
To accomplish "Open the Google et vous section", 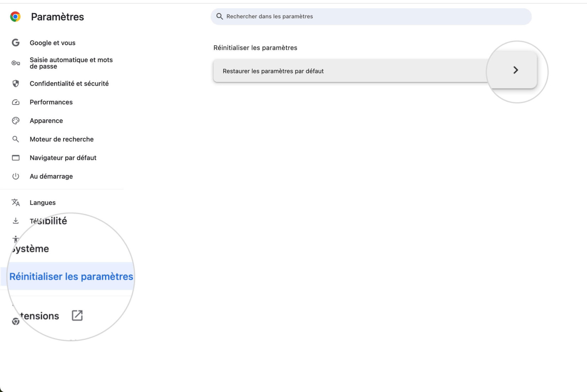I will [x=52, y=43].
